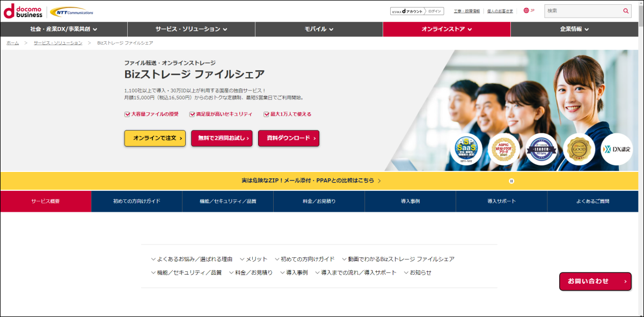This screenshot has width=644, height=317.
Task: Open the NTT Communications logo link
Action: click(x=72, y=10)
